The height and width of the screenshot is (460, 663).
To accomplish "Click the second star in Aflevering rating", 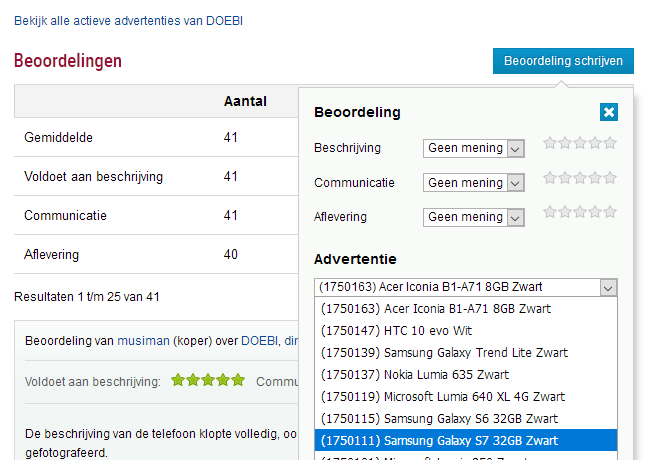I will [x=565, y=212].
